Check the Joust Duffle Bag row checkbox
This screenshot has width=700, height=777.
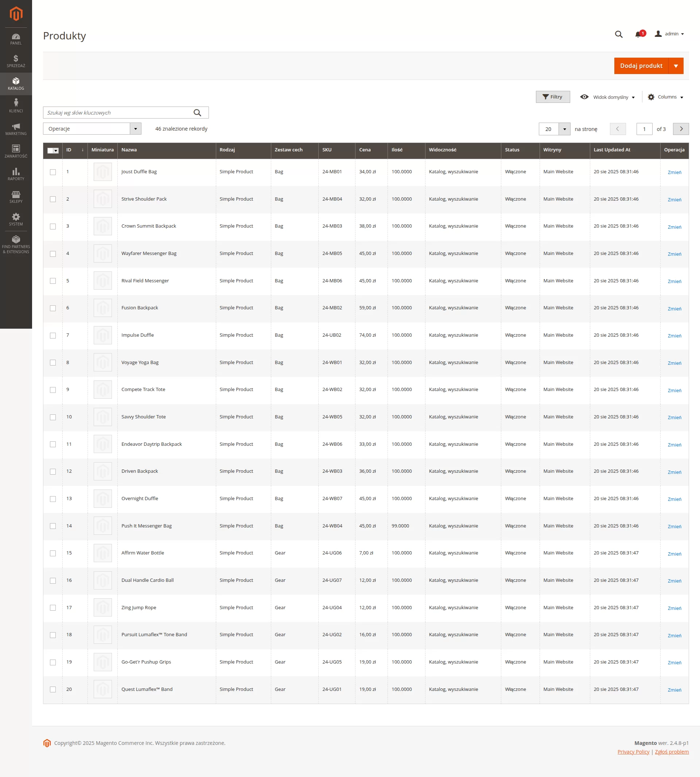coord(53,172)
